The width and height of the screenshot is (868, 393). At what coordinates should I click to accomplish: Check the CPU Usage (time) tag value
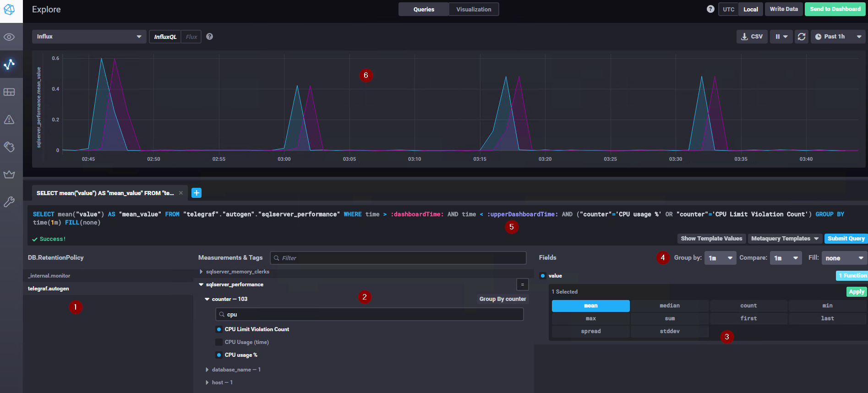219,342
